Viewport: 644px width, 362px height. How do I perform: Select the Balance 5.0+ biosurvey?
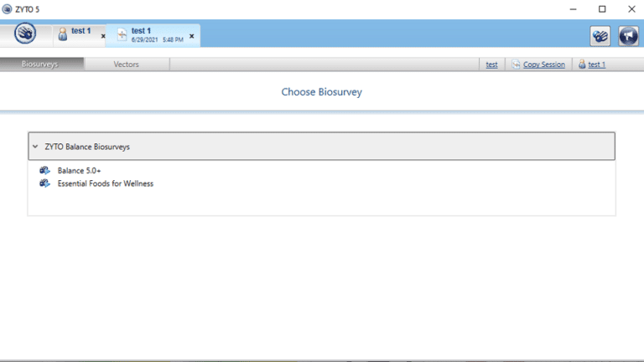[79, 170]
